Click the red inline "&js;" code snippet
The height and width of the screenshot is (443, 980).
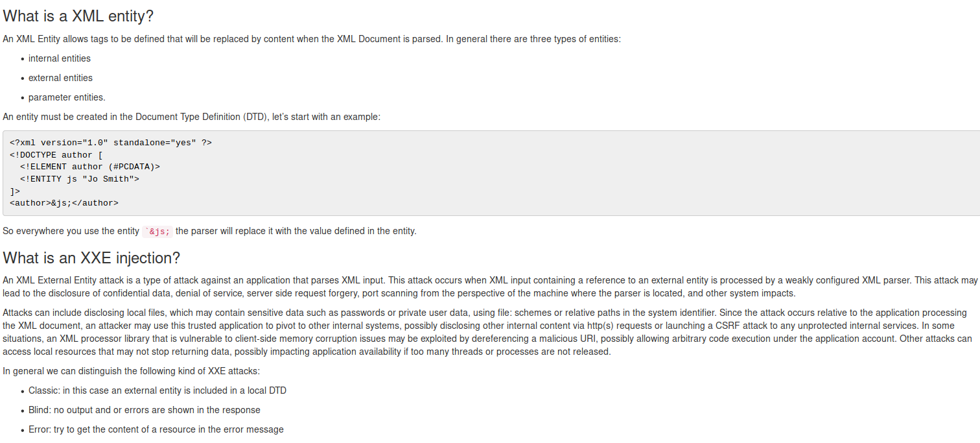(x=158, y=232)
